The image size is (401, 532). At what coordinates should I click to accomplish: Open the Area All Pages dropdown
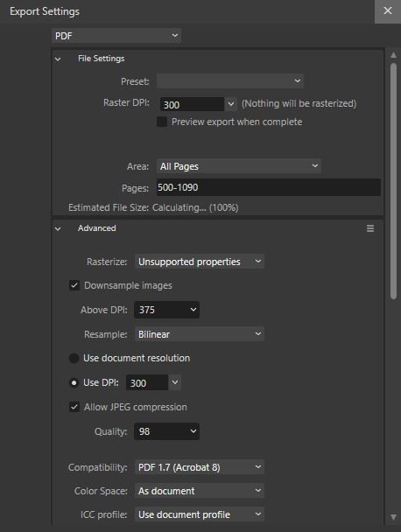[x=239, y=166]
